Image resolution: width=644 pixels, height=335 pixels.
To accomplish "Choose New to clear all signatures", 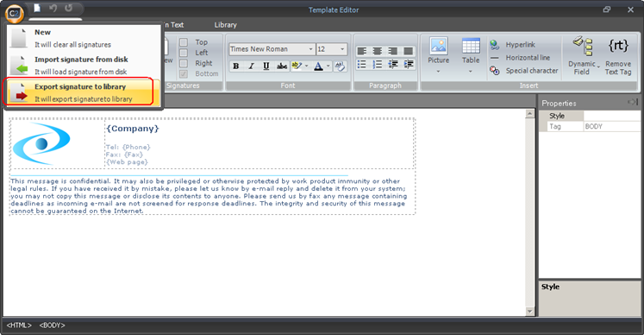I will [x=83, y=38].
